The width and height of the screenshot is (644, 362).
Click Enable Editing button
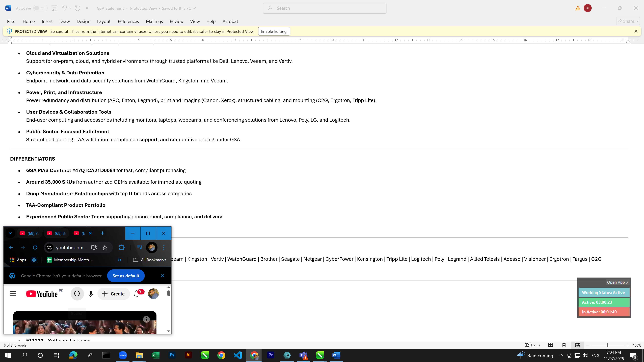tap(274, 32)
